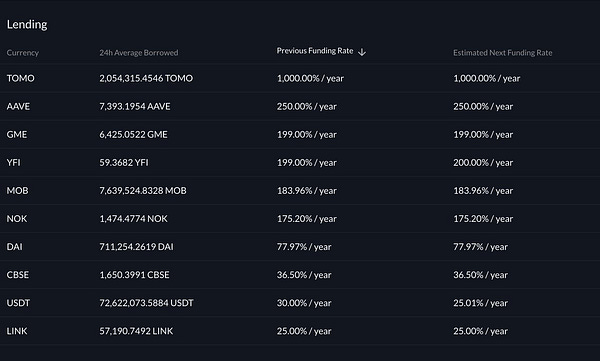Select the USDT currency row
The image size is (600, 361).
click(x=300, y=303)
